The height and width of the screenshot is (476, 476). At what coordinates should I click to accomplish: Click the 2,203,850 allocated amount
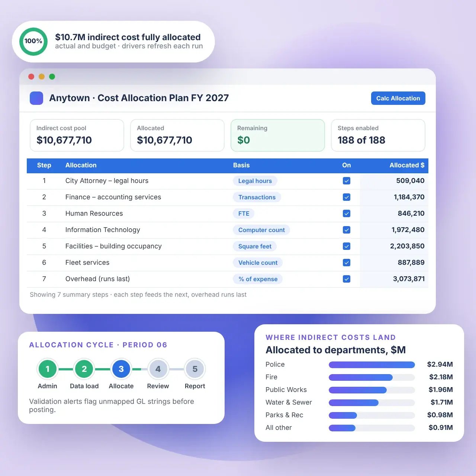[x=407, y=246]
